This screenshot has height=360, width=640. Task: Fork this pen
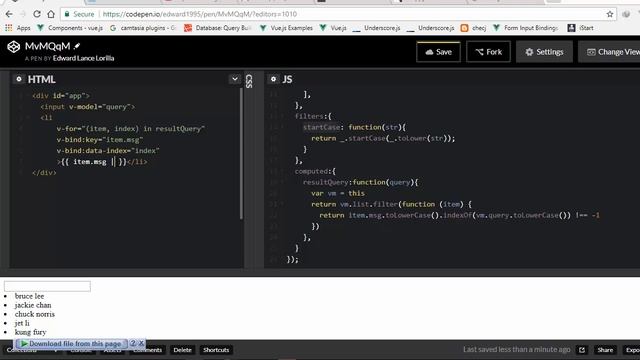click(x=488, y=52)
